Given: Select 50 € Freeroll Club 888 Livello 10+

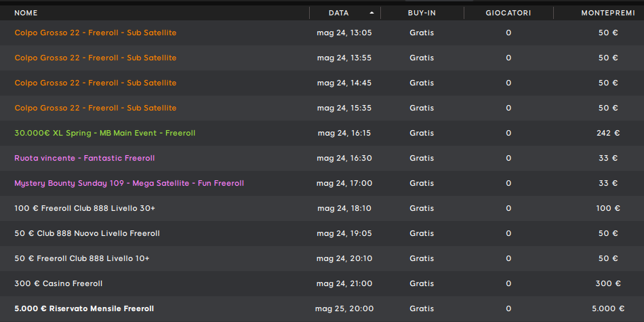Looking at the screenshot, I should (x=322, y=258).
